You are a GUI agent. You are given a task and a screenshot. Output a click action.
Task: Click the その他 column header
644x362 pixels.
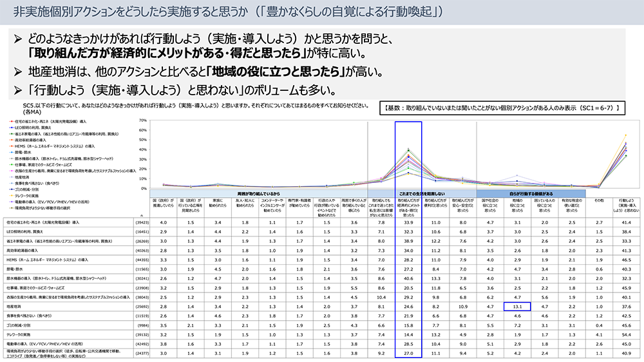[598, 202]
